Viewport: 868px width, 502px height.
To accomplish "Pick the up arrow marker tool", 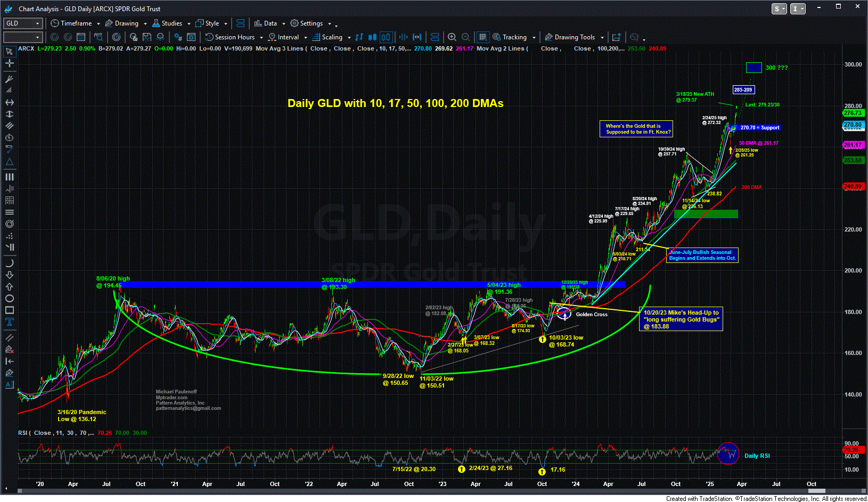I will [x=9, y=286].
